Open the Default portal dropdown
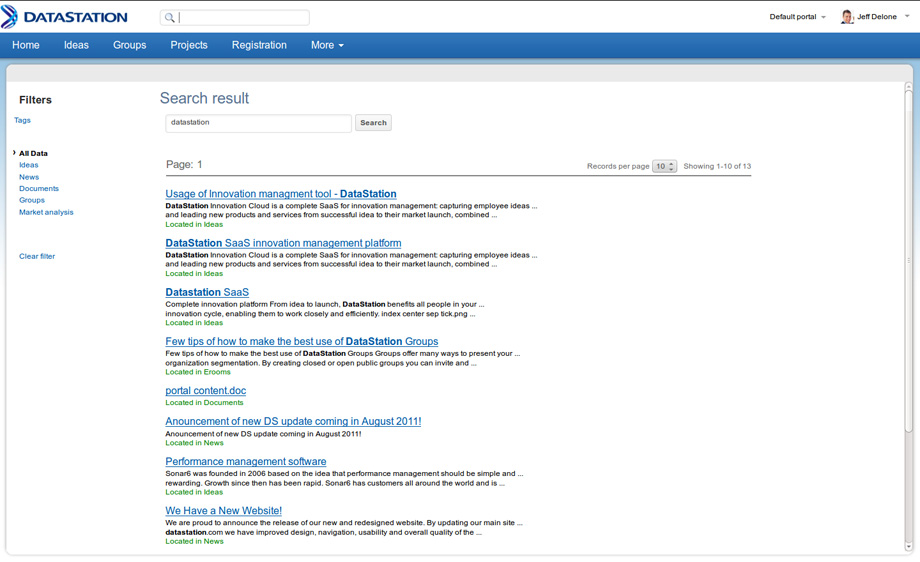Image resolution: width=920 pixels, height=562 pixels. (797, 17)
